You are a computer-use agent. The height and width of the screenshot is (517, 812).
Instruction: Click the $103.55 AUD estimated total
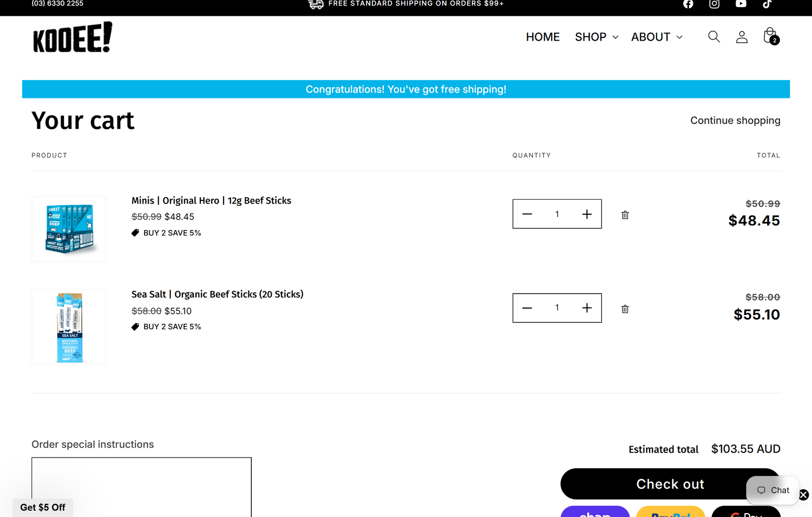tap(746, 449)
